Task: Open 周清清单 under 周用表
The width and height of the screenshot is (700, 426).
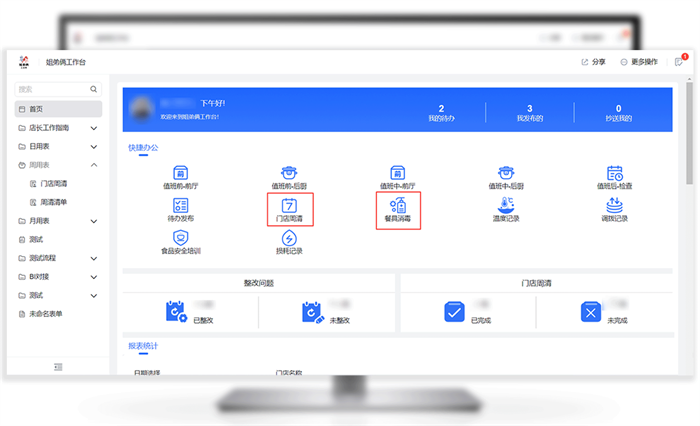Action: click(x=55, y=202)
